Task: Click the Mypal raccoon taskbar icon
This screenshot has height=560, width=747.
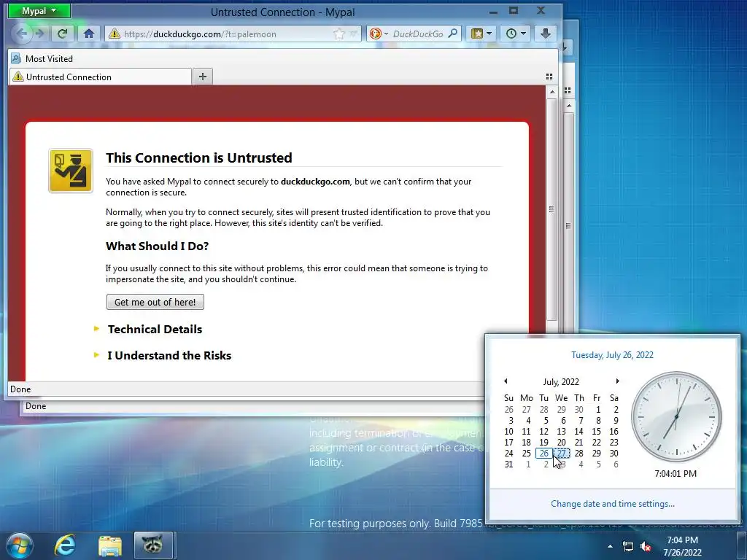Action: pos(153,545)
